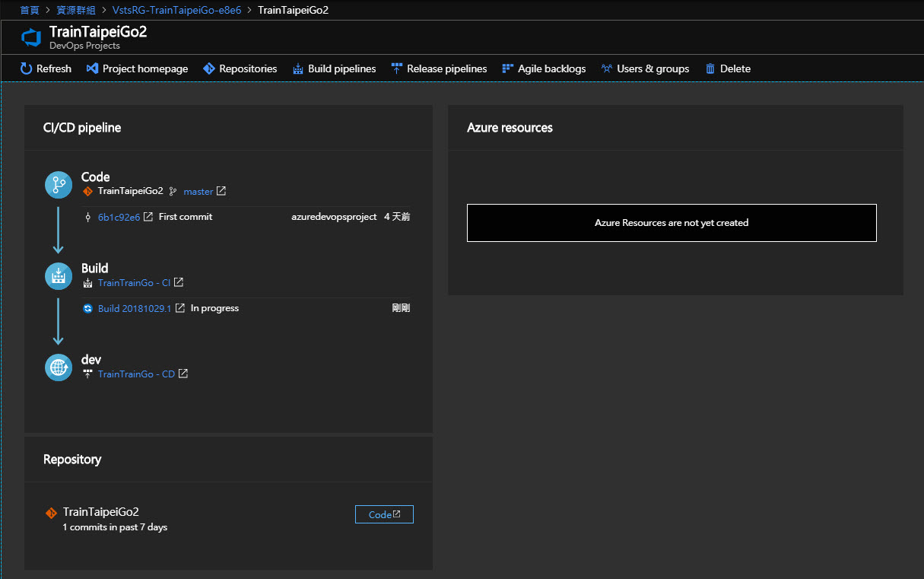Open Agile backlogs from toolbar

[544, 68]
